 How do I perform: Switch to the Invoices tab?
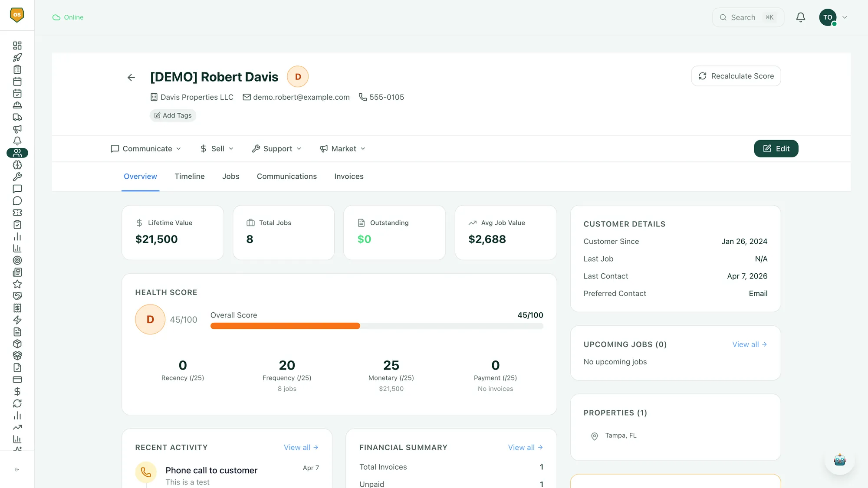click(x=349, y=177)
